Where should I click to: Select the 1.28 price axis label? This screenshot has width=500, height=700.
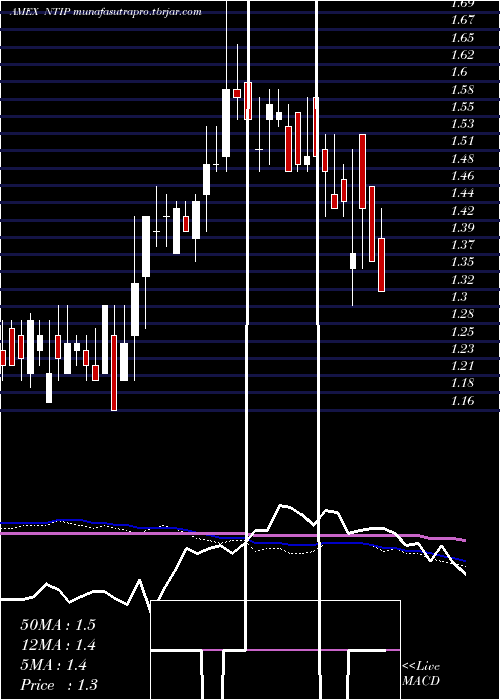tap(462, 314)
